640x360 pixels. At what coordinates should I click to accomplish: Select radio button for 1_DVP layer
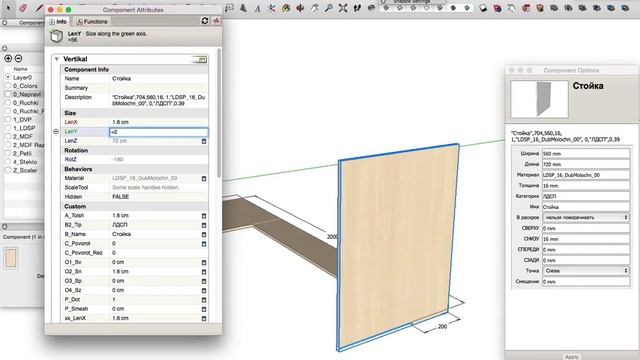pos(8,120)
